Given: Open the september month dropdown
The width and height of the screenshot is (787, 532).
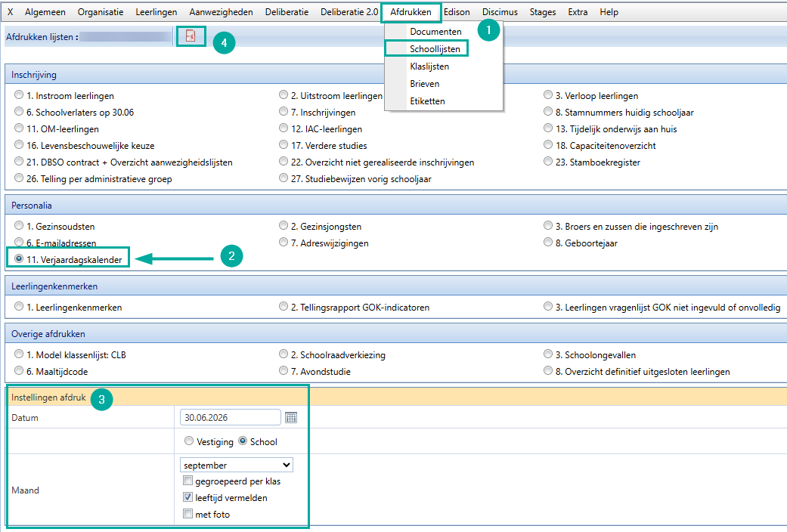Looking at the screenshot, I should pos(237,465).
